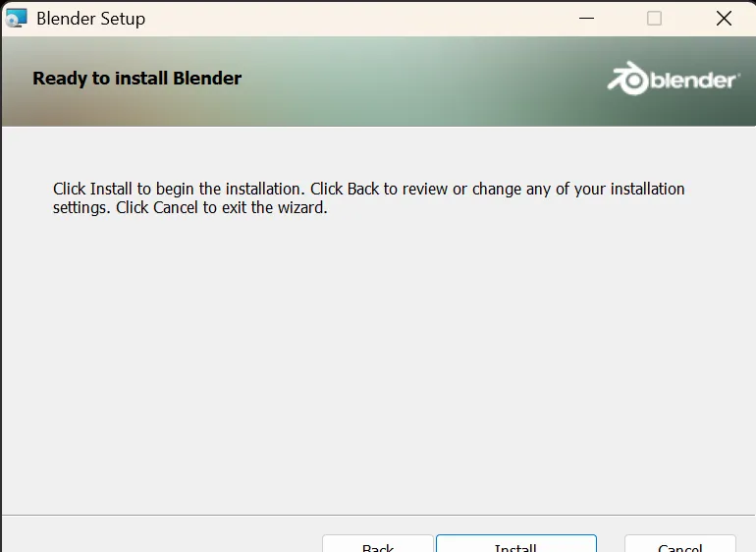Click the Blender logo in the banner
756x552 pixels.
point(674,79)
